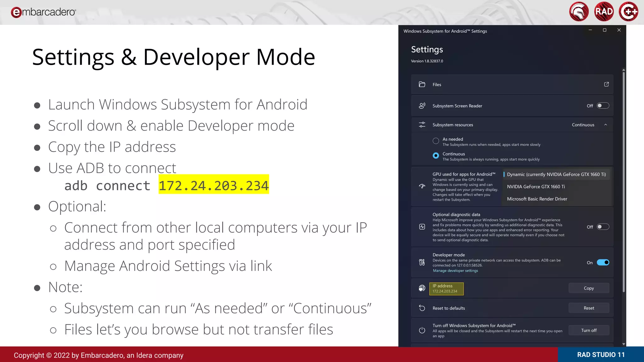Screen dimensions: 644x362
Task: Click the Settings heading in the window
Action: pos(427,50)
